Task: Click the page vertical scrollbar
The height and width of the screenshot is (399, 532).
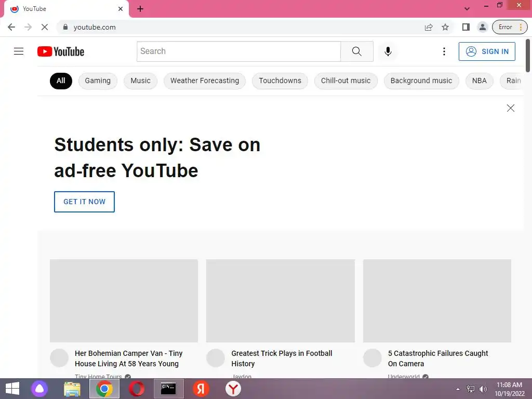Action: (x=528, y=56)
